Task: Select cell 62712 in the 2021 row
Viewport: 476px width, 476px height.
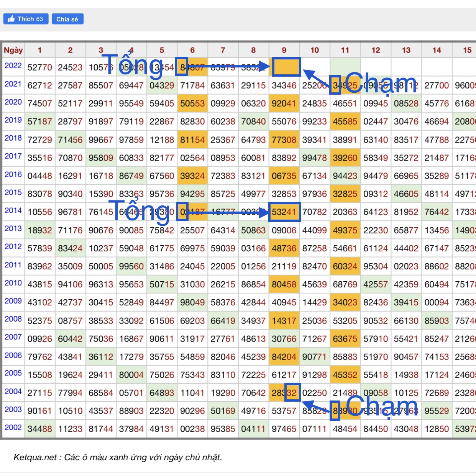Action: point(40,85)
